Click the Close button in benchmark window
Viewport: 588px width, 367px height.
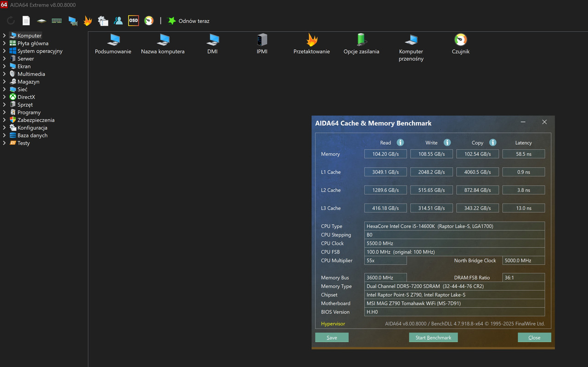click(534, 338)
